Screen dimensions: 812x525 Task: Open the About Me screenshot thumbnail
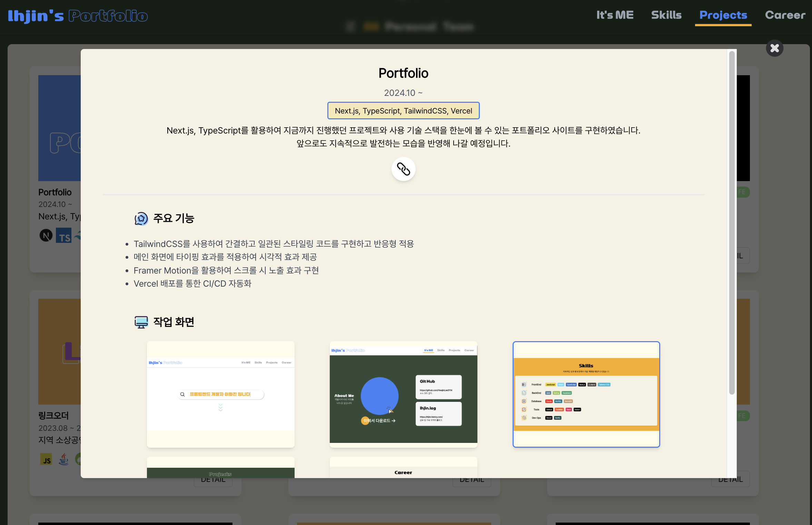[x=403, y=394]
